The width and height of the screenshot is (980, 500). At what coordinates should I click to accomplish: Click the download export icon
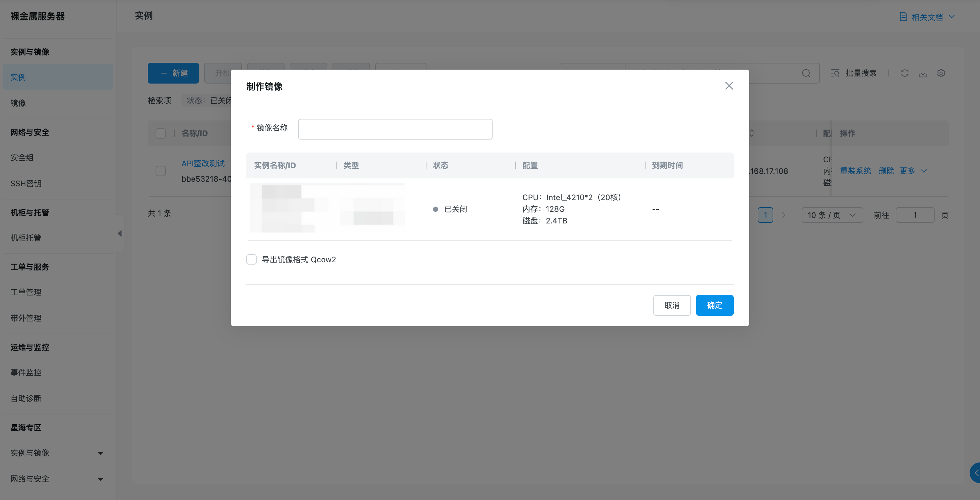[923, 74]
